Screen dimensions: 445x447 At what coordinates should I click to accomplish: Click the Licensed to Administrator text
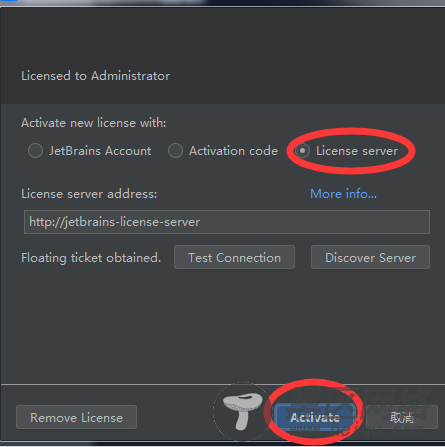click(96, 76)
